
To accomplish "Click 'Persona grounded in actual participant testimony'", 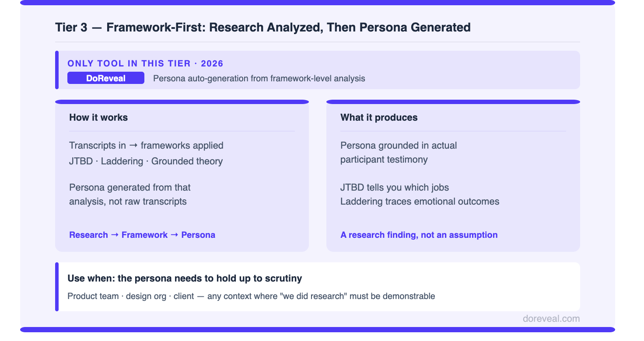I will pyautogui.click(x=399, y=153).
